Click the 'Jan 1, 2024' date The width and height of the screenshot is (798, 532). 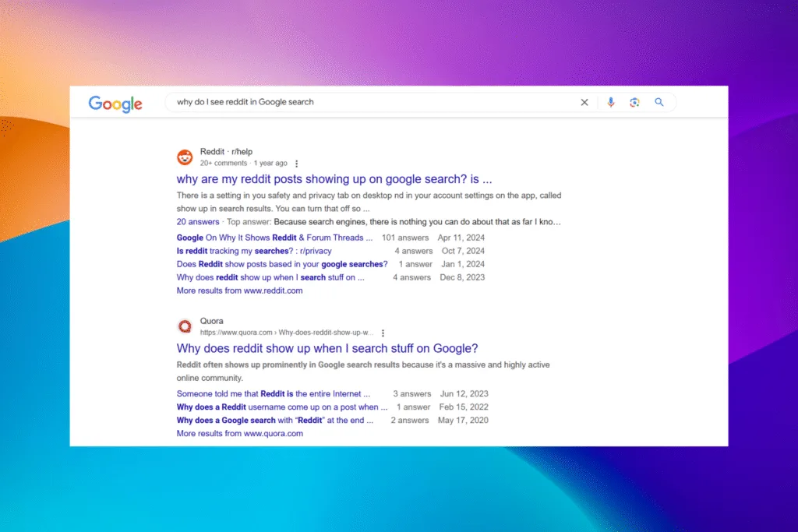click(x=463, y=264)
